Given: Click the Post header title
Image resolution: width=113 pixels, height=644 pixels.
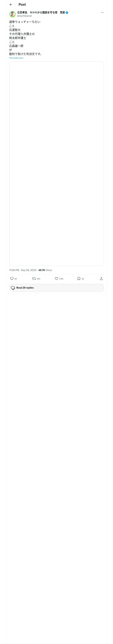Looking at the screenshot, I should (x=22, y=5).
